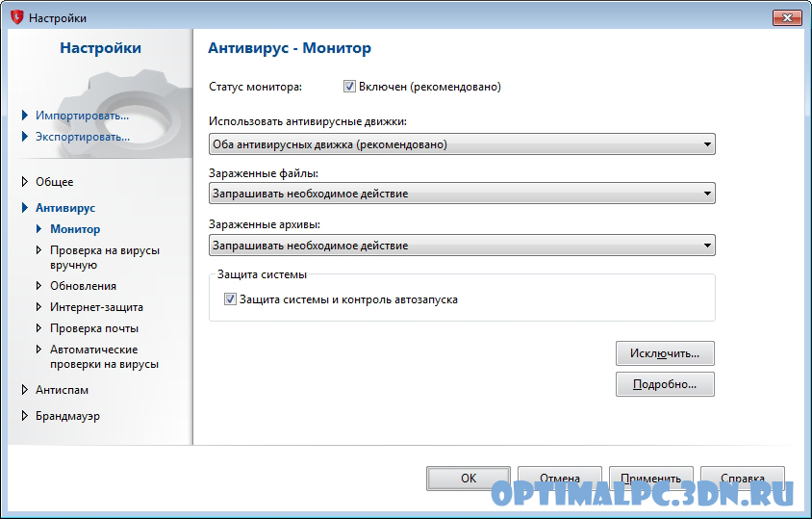Open the antivirus engines dropdown
The image size is (812, 519).
point(462,144)
